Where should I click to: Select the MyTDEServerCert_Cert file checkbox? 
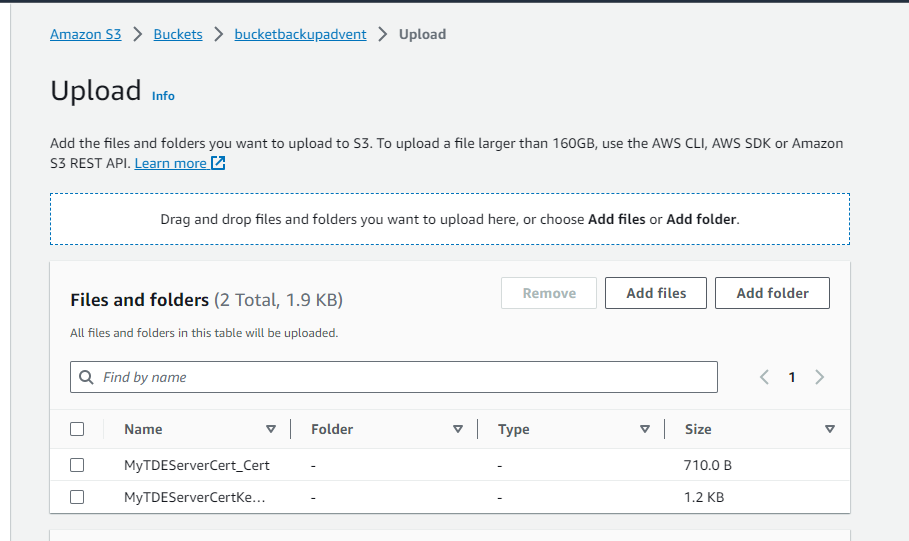coord(77,465)
